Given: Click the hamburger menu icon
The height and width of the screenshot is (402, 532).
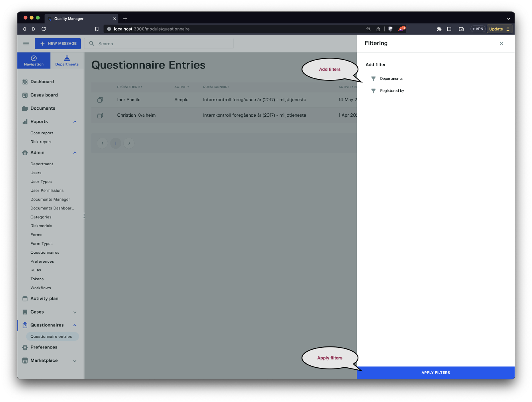Looking at the screenshot, I should [x=26, y=44].
